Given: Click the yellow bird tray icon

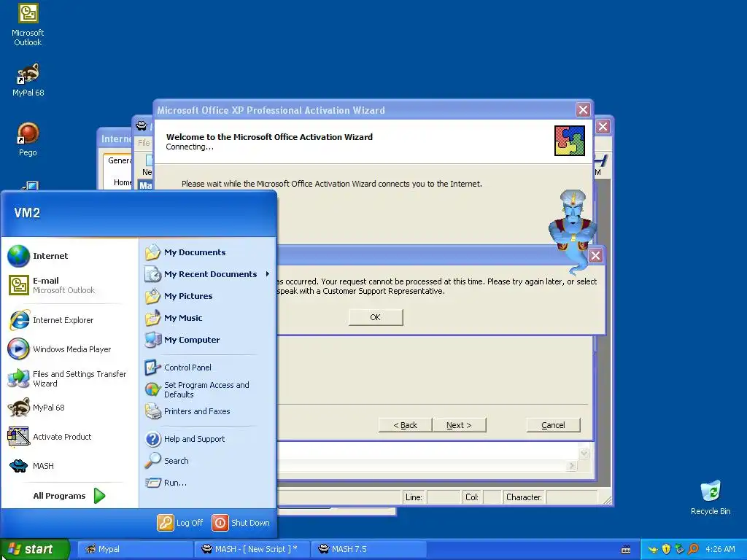Looking at the screenshot, I should click(653, 550).
